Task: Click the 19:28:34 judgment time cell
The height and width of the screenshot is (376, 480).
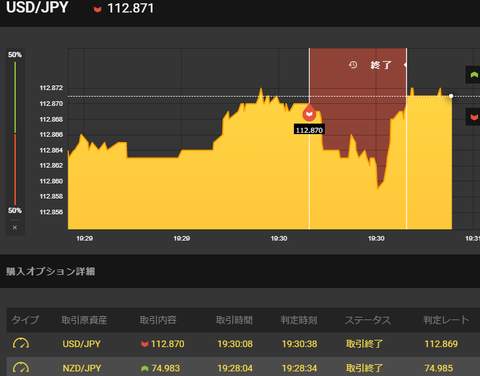Action: tap(299, 368)
